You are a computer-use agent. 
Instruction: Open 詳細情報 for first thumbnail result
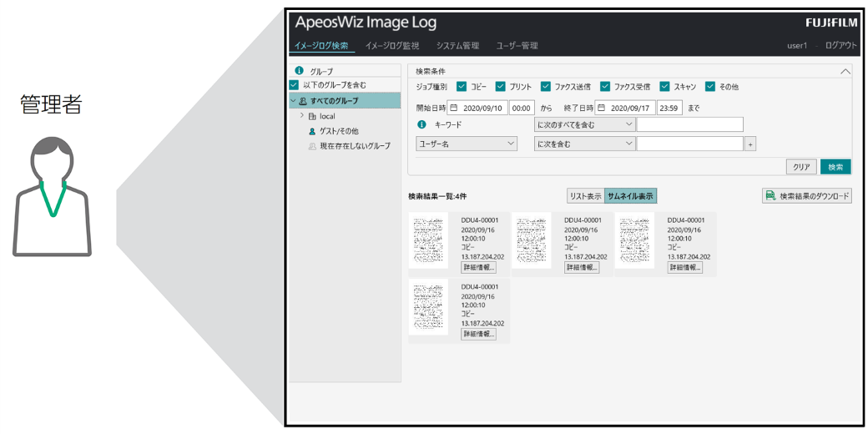478,267
